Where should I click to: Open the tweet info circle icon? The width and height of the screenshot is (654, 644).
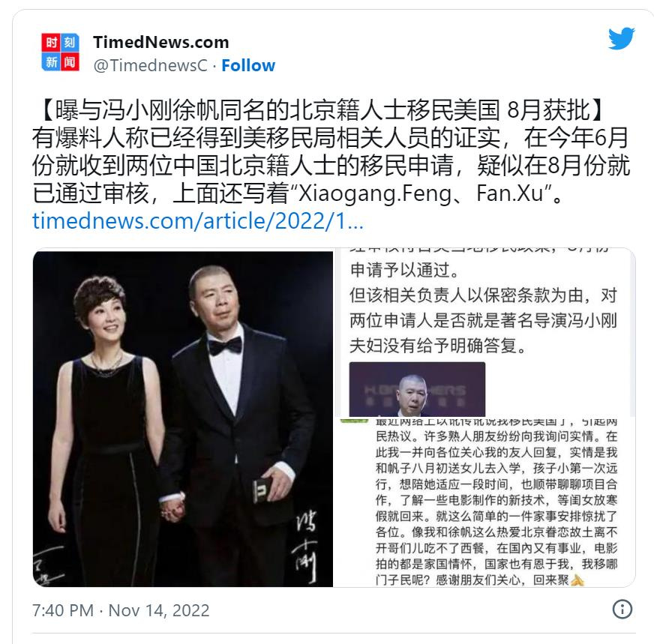(622, 609)
